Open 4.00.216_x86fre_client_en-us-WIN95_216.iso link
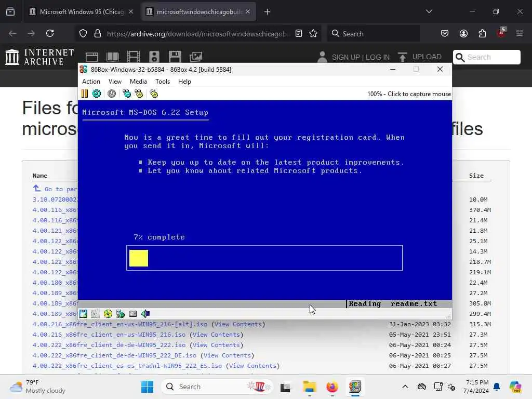The width and height of the screenshot is (532, 399). click(109, 335)
